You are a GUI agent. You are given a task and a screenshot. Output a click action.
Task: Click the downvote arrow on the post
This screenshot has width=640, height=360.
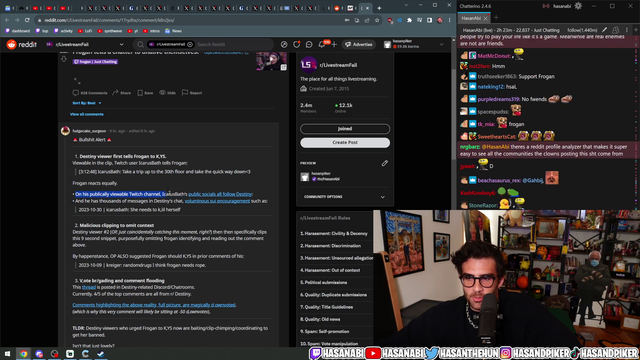pos(64,59)
